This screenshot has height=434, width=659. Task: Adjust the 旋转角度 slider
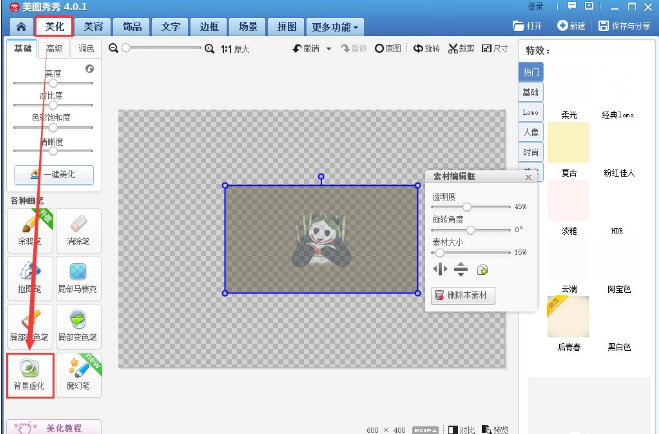click(x=471, y=230)
